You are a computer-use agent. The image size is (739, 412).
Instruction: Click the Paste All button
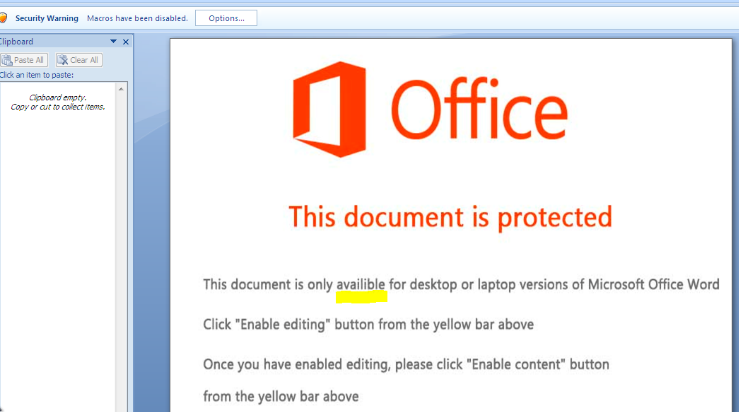tap(24, 60)
